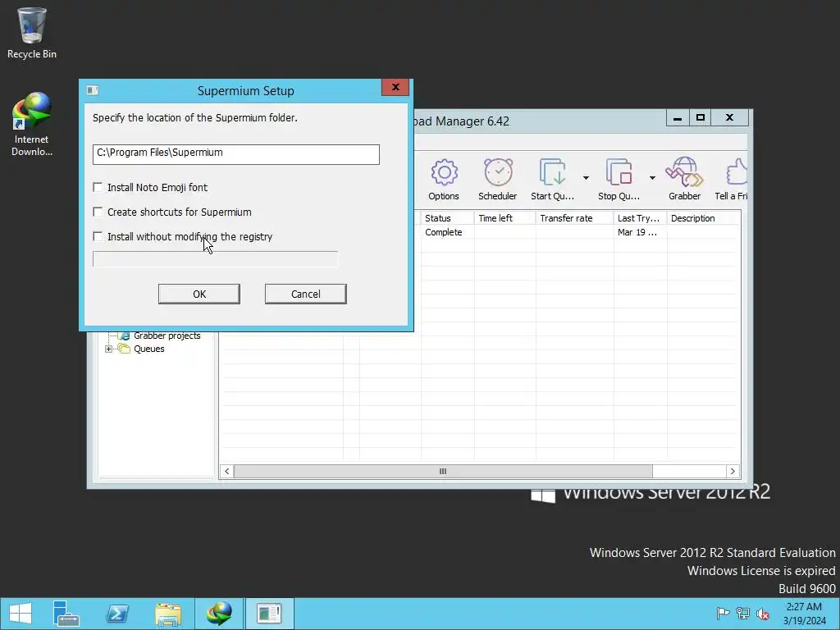Open Action Center flag tray icon
The height and width of the screenshot is (630, 840).
pos(723,614)
